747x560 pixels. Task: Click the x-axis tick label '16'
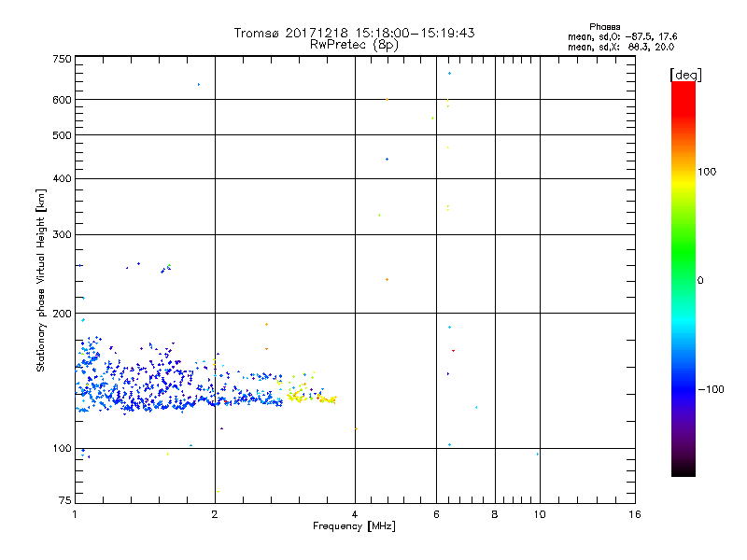click(x=635, y=514)
